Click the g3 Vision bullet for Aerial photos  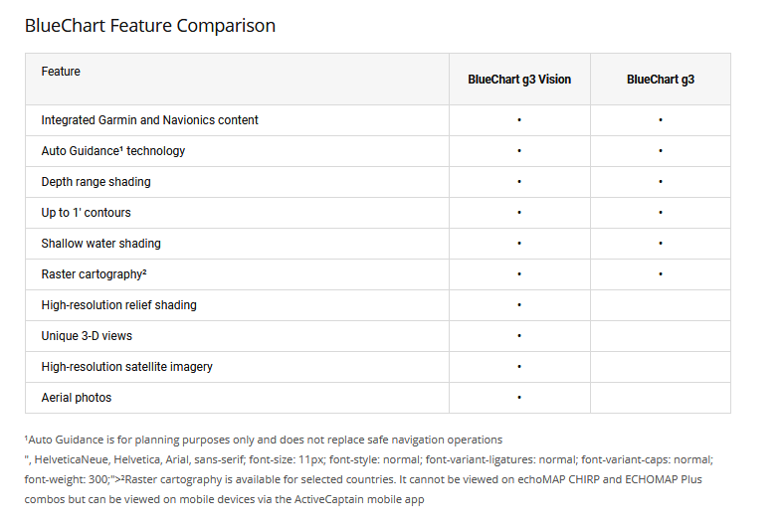[519, 398]
